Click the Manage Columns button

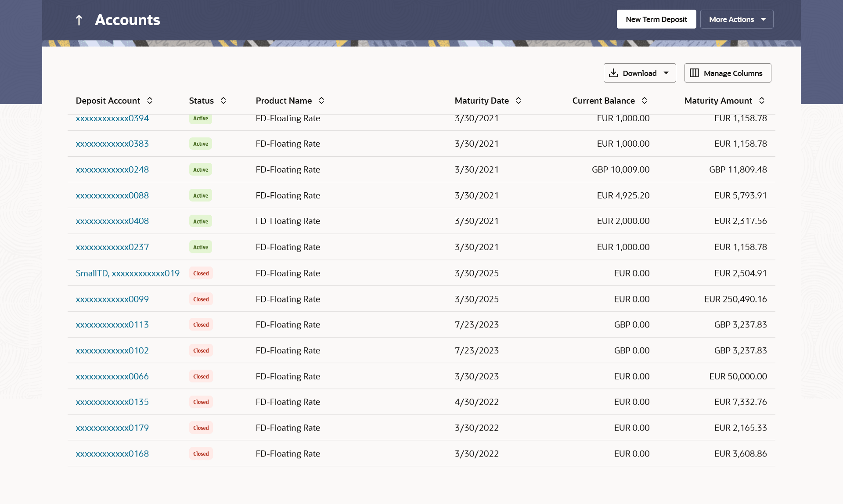(728, 73)
